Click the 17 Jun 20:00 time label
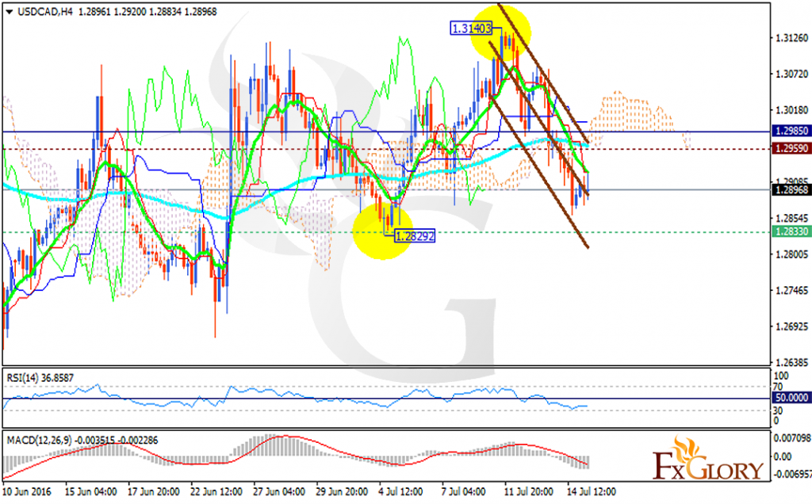The image size is (812, 504). (153, 491)
